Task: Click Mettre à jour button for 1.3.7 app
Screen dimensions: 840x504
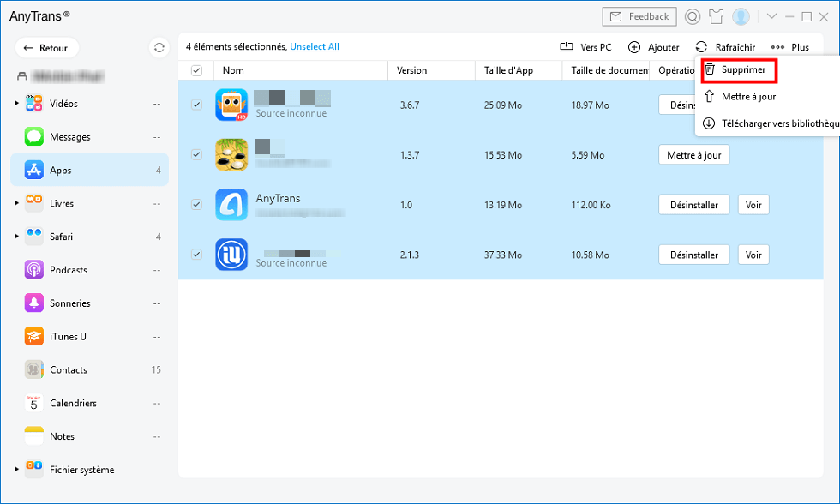Action: tap(693, 155)
